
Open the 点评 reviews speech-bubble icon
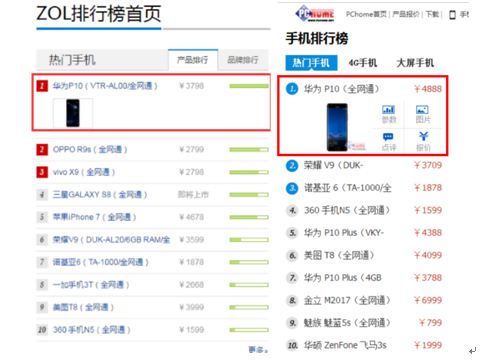(388, 142)
